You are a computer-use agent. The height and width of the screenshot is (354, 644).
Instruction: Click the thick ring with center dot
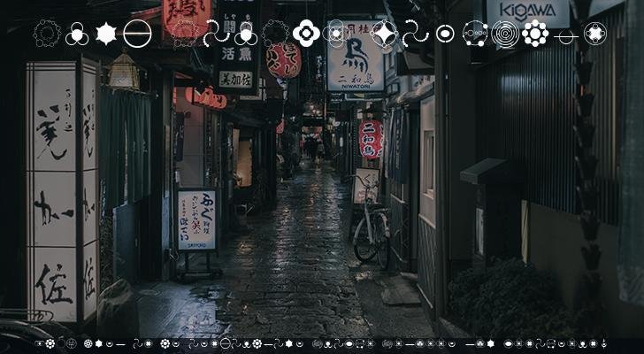445,34
